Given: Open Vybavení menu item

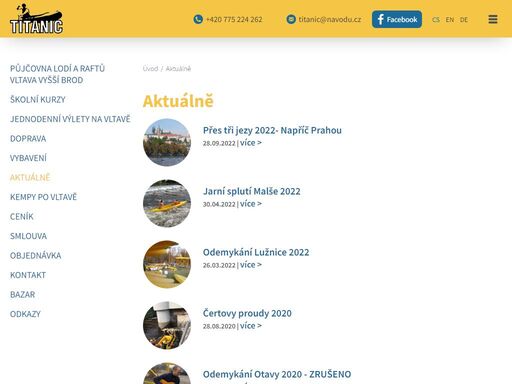Looking at the screenshot, I should click(x=28, y=158).
